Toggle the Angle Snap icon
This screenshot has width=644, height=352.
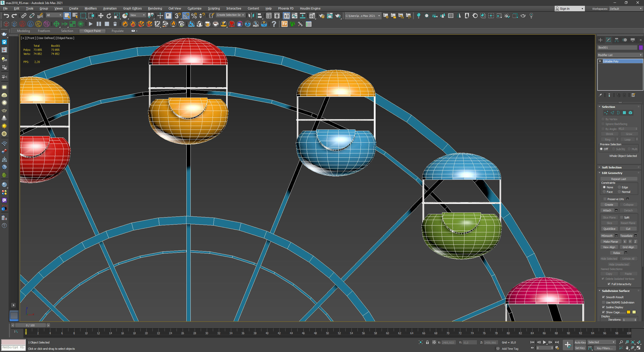[x=186, y=16]
